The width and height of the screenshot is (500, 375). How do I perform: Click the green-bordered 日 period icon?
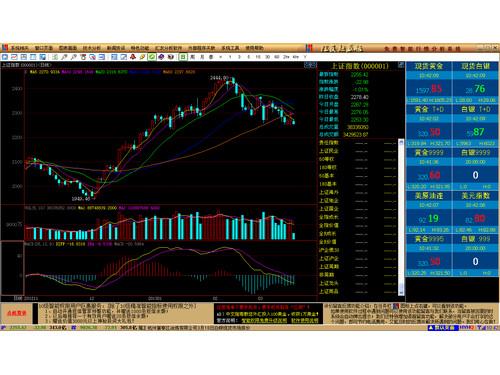pyautogui.click(x=183, y=57)
